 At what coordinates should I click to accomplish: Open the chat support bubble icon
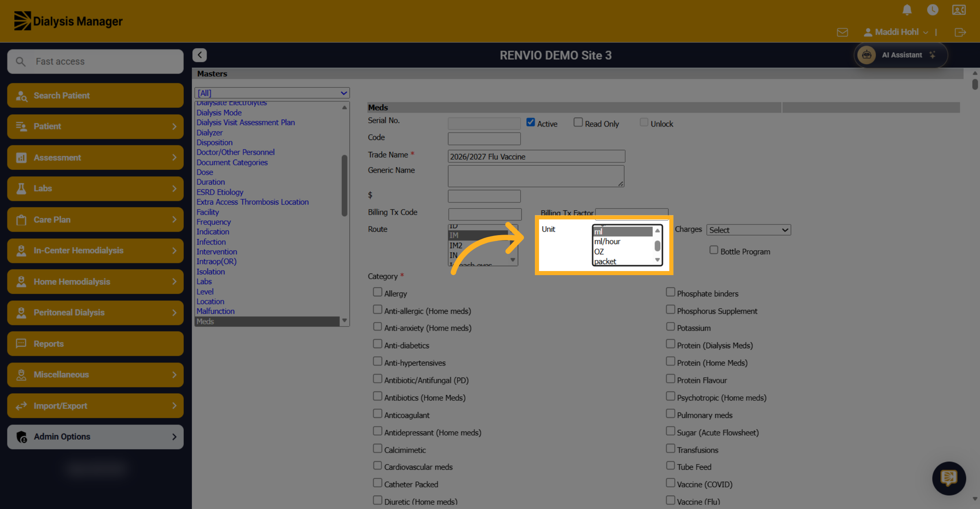949,478
